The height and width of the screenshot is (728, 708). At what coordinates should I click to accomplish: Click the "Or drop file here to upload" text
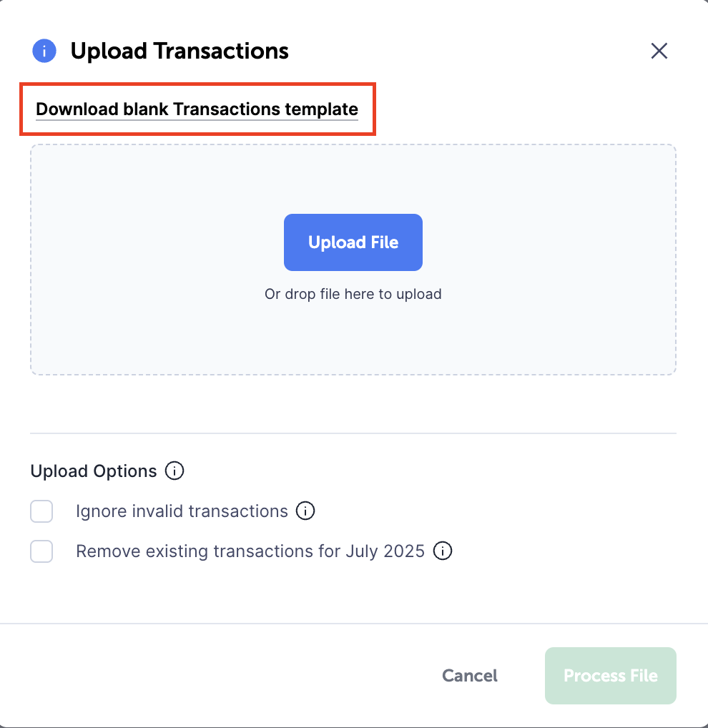(353, 294)
